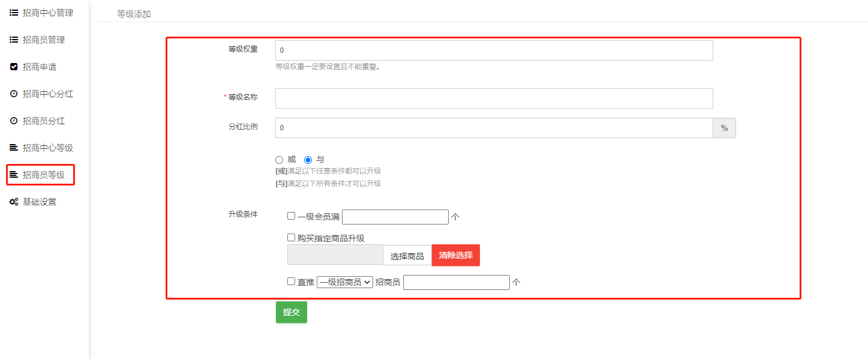Screen dimensions: 868x359
Task: Click the 一级会员满 quantity input
Action: coord(395,217)
